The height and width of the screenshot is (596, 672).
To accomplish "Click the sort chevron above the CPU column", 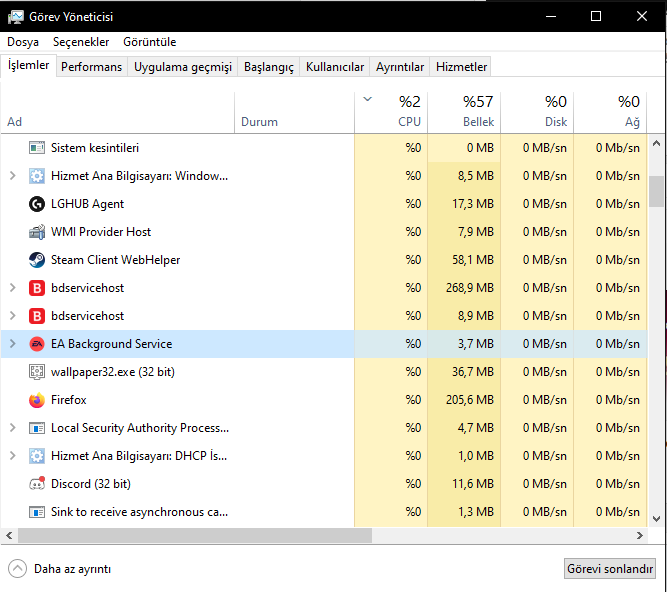I will point(367,99).
